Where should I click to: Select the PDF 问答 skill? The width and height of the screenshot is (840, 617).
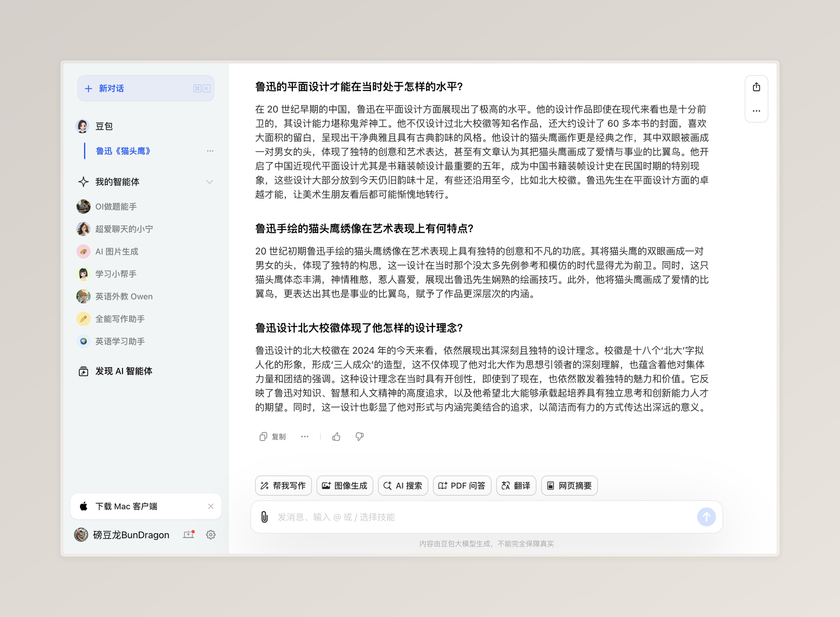point(462,486)
